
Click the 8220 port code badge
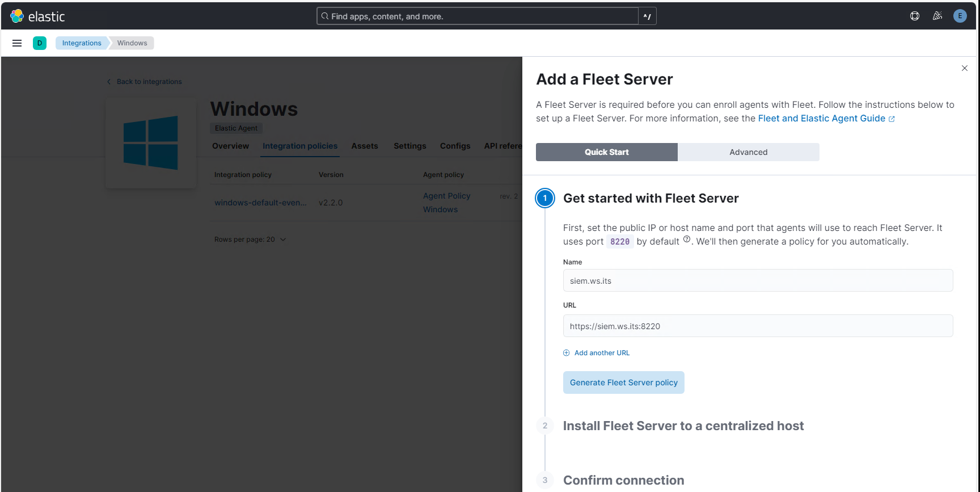coord(620,242)
